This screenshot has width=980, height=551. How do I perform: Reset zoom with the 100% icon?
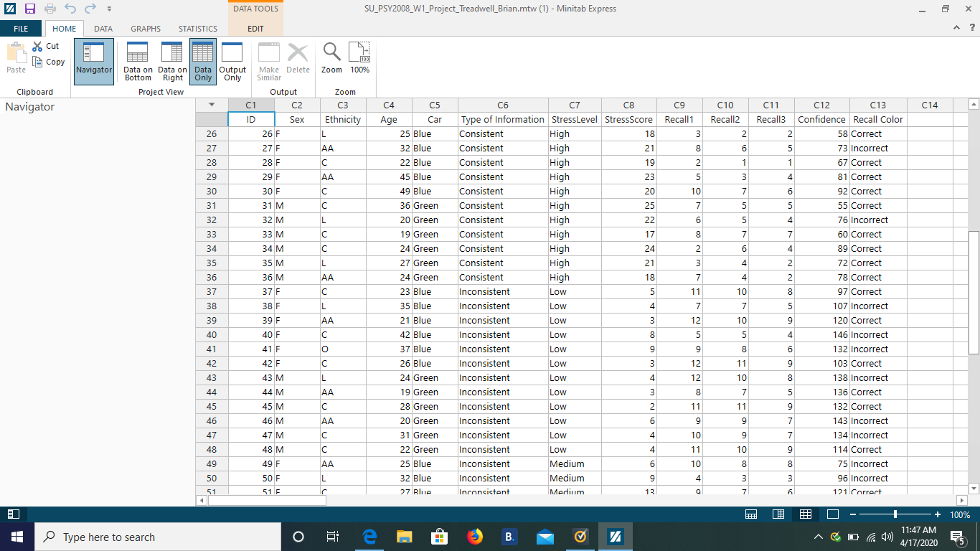(x=359, y=58)
